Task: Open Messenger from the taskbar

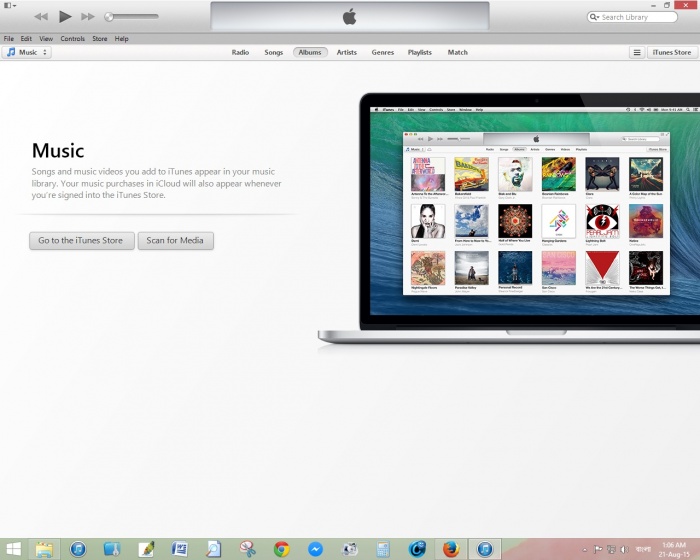Action: 315,549
